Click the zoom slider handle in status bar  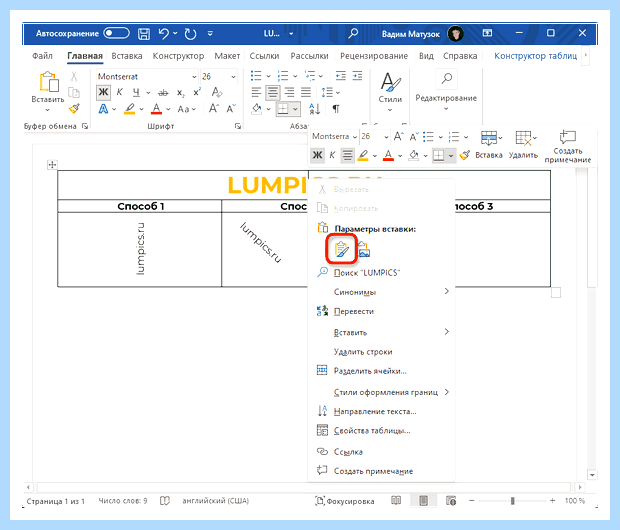[512, 501]
